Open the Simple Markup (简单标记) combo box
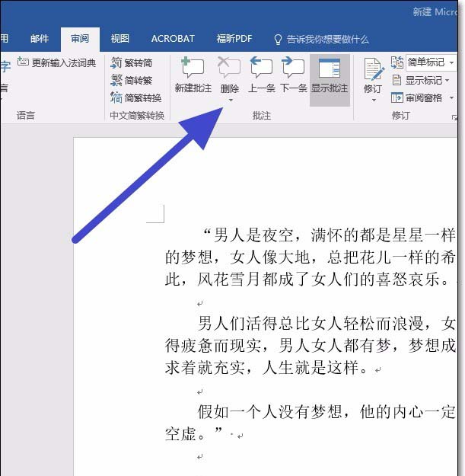The width and height of the screenshot is (465, 476). [431, 62]
